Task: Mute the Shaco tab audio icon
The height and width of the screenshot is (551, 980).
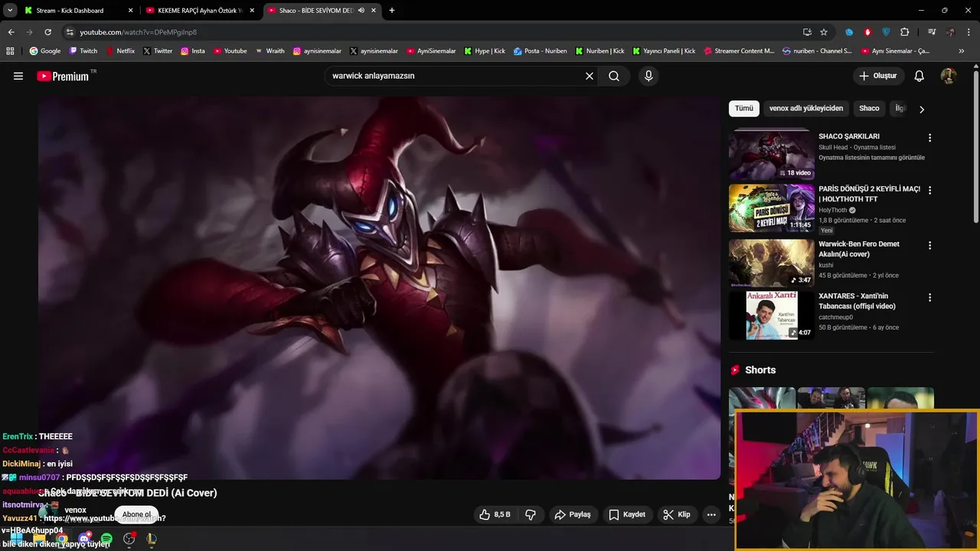Action: 361,11
